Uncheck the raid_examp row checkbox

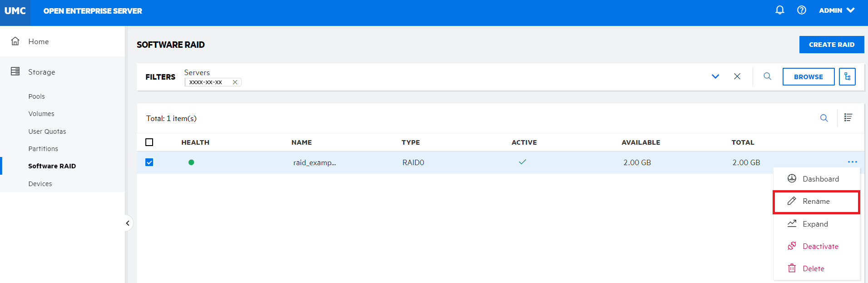[x=149, y=162]
